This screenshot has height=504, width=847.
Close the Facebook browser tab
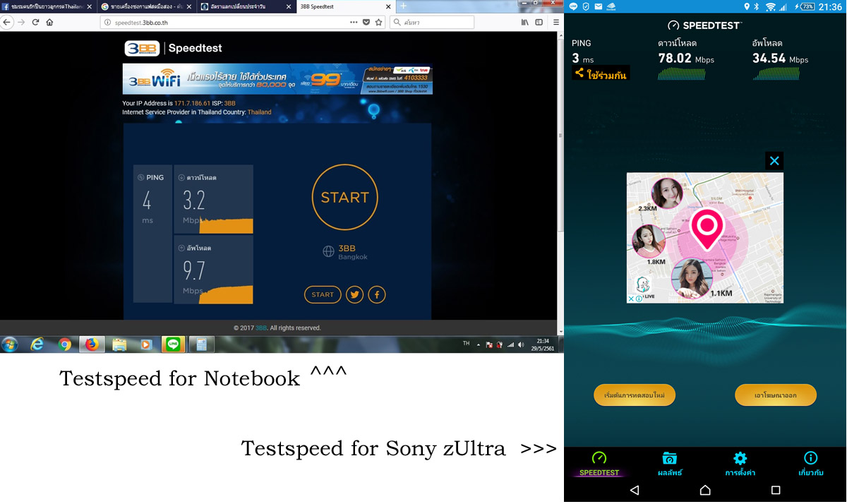89,6
